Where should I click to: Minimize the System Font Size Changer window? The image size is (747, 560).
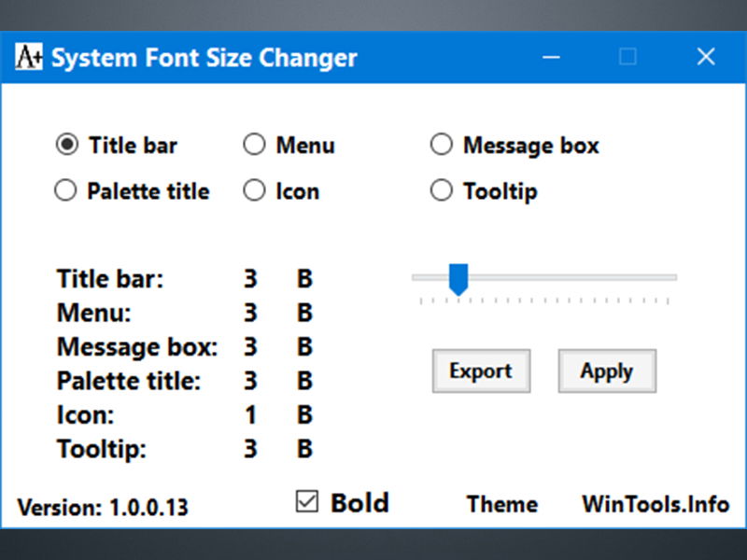(x=551, y=57)
